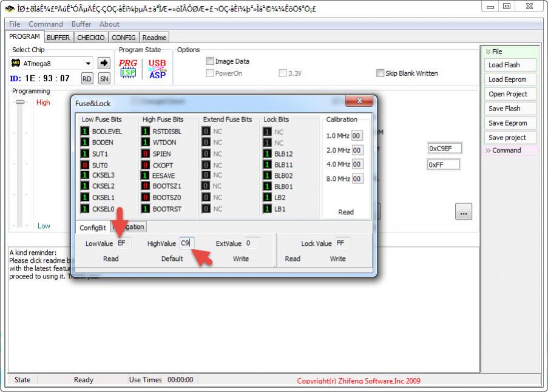Switch to the CHECKIO tab

coord(90,38)
